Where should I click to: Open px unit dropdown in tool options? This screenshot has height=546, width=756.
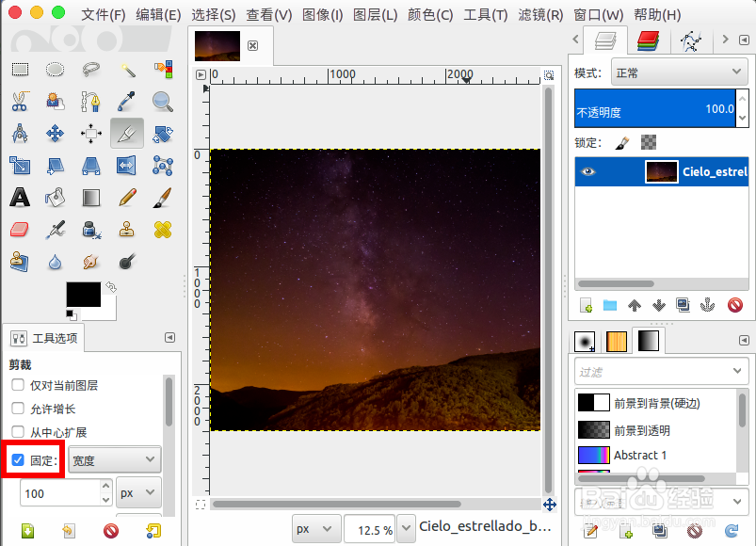pyautogui.click(x=138, y=492)
